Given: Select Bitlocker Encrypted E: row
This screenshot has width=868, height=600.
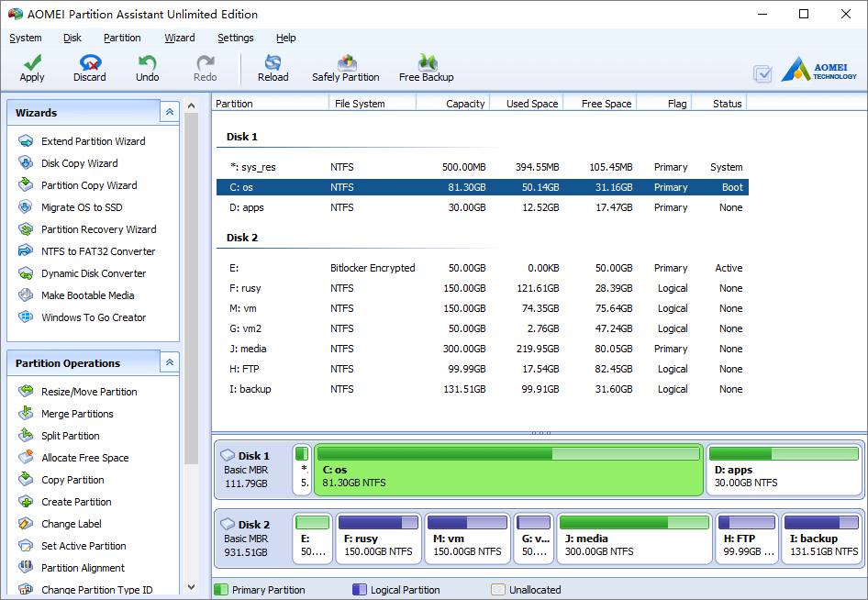Looking at the screenshot, I should (482, 268).
